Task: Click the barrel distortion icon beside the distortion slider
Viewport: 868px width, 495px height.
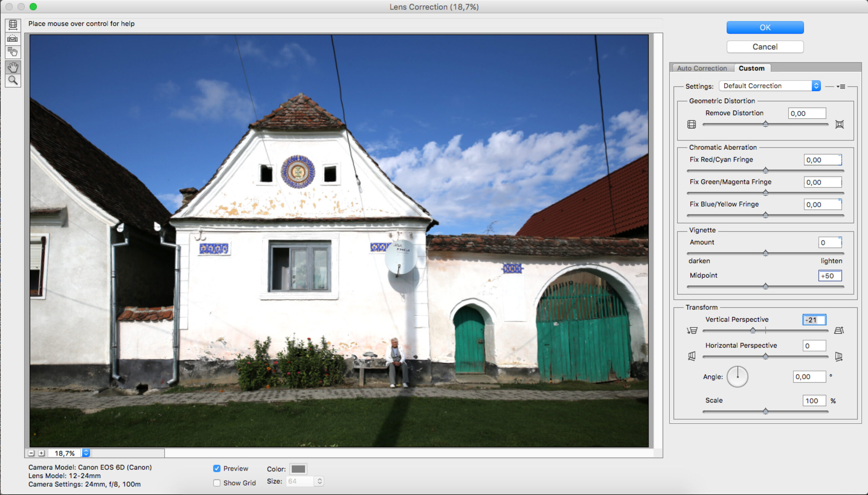Action: (x=692, y=124)
